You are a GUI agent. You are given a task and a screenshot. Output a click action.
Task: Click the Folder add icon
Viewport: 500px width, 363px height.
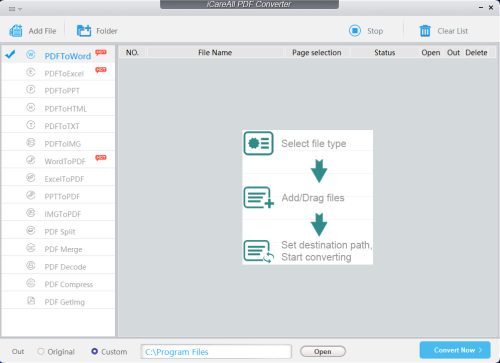point(84,31)
